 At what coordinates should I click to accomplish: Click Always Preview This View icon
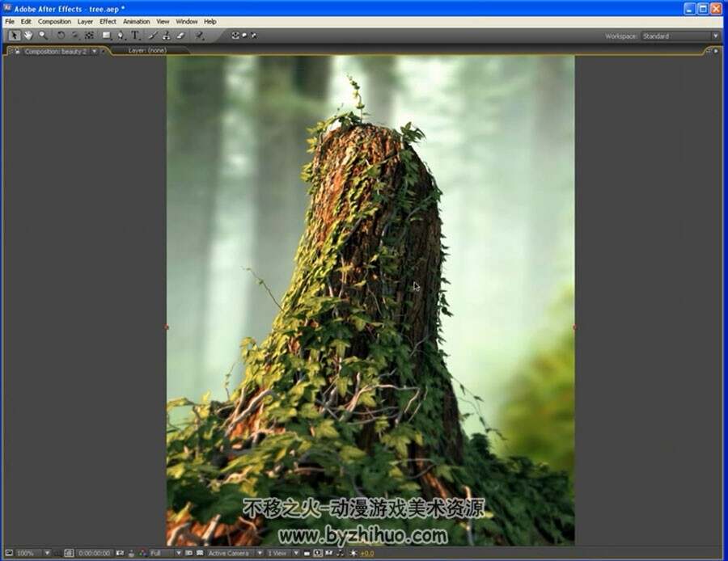pos(9,553)
